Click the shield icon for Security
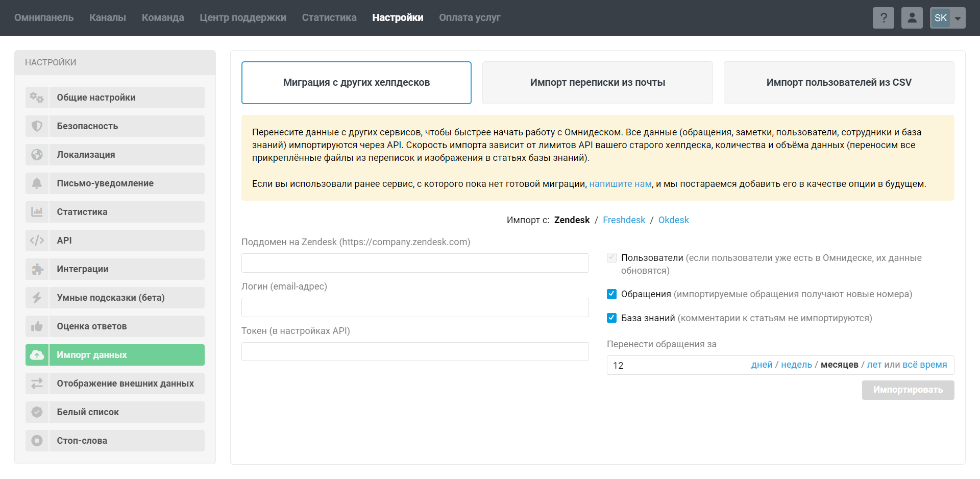 coord(37,126)
